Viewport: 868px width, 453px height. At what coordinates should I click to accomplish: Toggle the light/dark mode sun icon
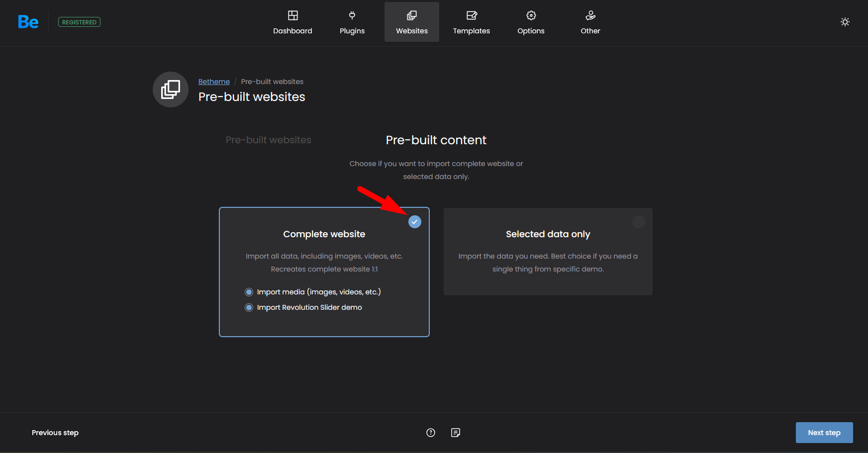click(x=845, y=22)
